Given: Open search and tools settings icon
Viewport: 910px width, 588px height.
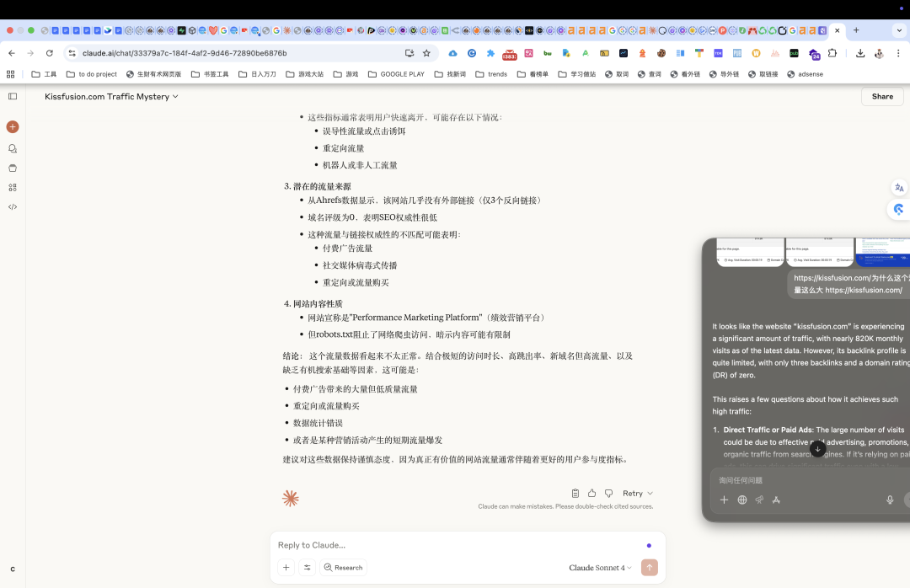Looking at the screenshot, I should 307,567.
